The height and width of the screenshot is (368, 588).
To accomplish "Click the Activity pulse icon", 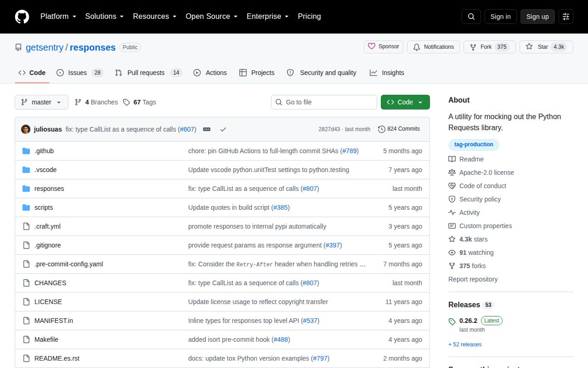I will pyautogui.click(x=452, y=213).
